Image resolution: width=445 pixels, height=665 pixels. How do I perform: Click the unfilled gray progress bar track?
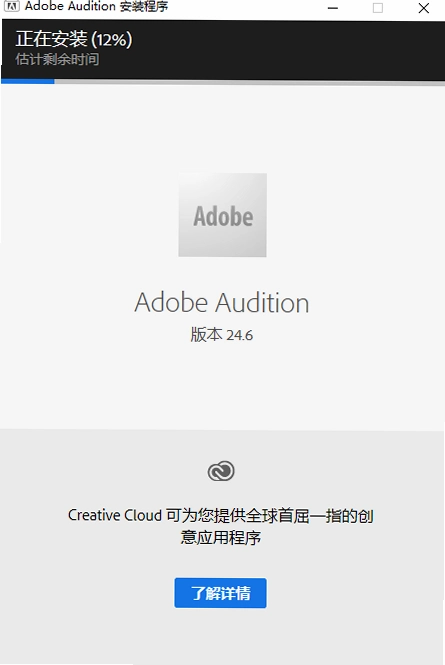point(250,81)
